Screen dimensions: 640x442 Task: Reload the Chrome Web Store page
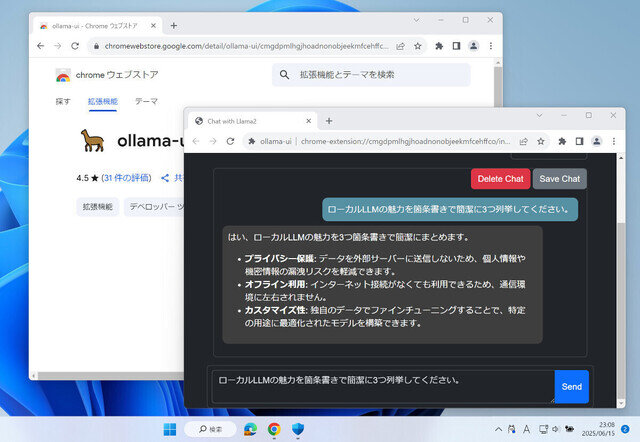[75, 46]
